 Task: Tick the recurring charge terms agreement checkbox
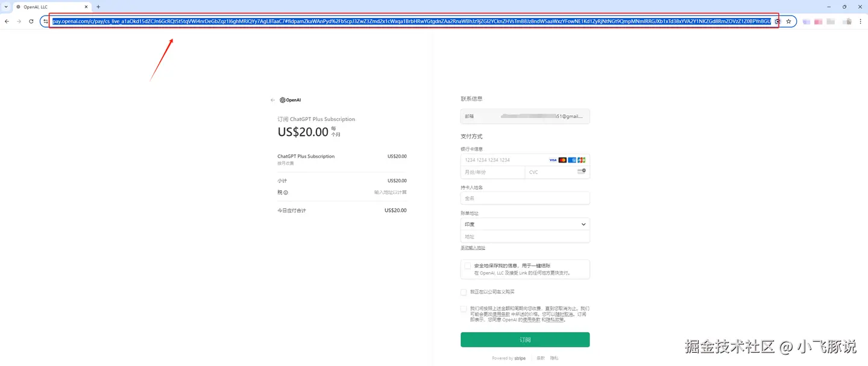[464, 308]
